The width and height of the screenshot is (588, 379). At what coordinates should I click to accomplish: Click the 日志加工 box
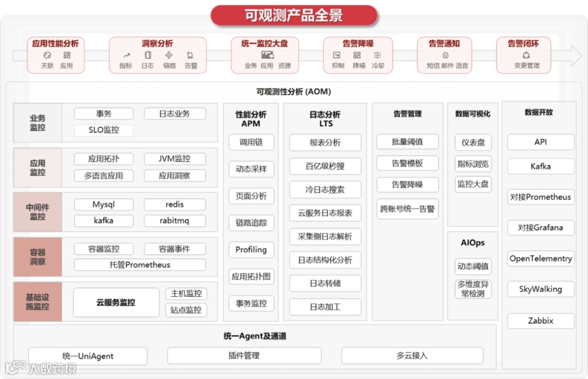[x=325, y=307]
